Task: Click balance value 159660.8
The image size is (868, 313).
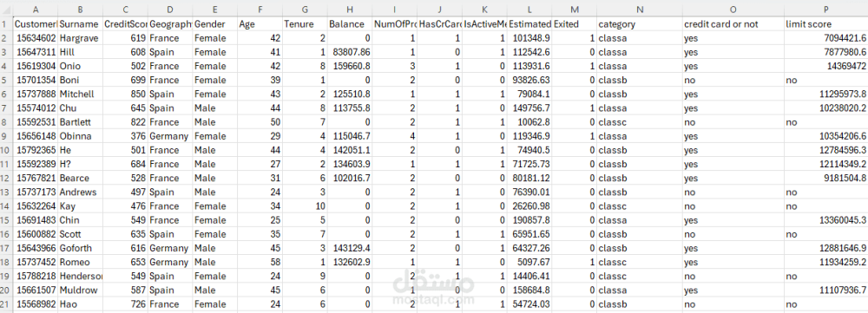Action: click(x=349, y=66)
